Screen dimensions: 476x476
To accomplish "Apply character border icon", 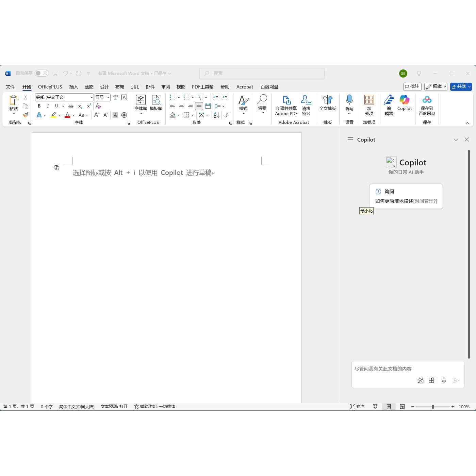I will pos(124,97).
